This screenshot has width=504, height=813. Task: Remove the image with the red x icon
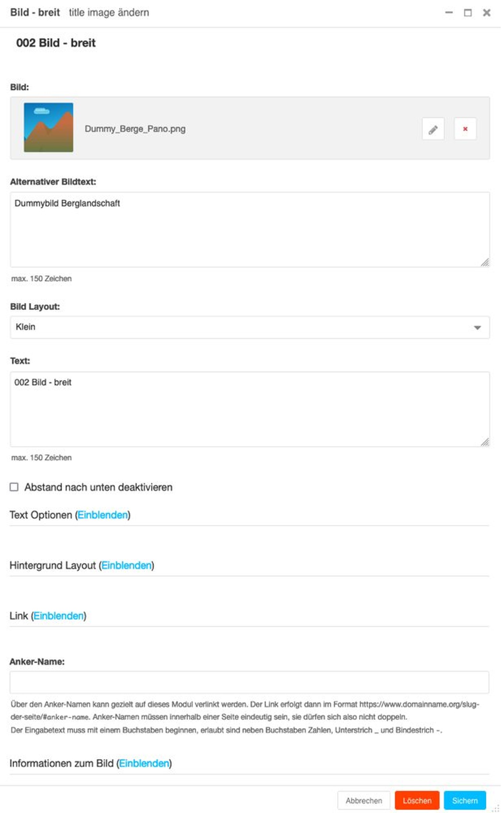[x=465, y=129]
